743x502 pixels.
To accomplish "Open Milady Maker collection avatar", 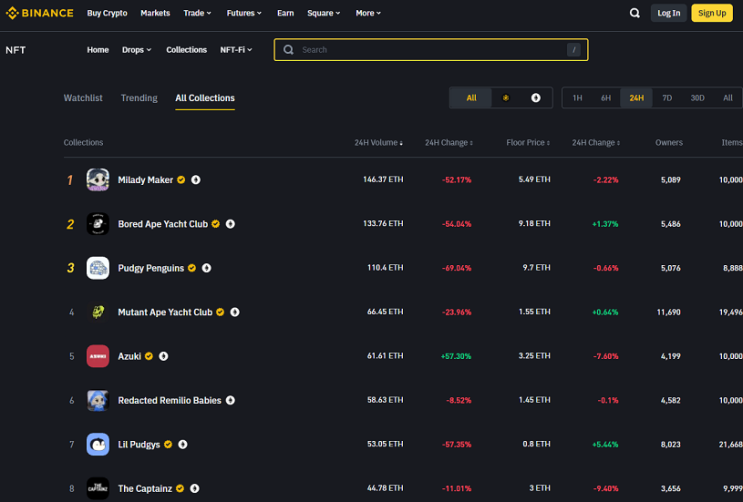I will 98,180.
